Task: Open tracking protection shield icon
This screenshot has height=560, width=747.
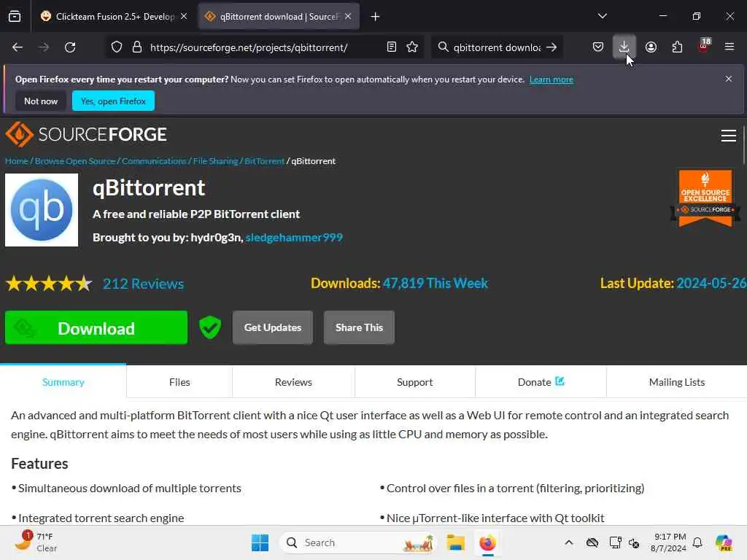Action: pyautogui.click(x=117, y=47)
